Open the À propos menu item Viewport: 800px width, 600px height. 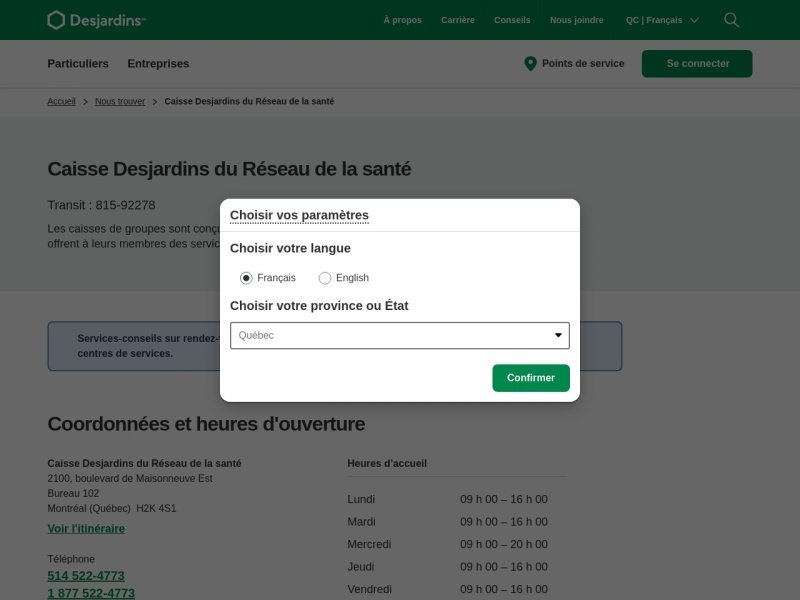(x=403, y=20)
